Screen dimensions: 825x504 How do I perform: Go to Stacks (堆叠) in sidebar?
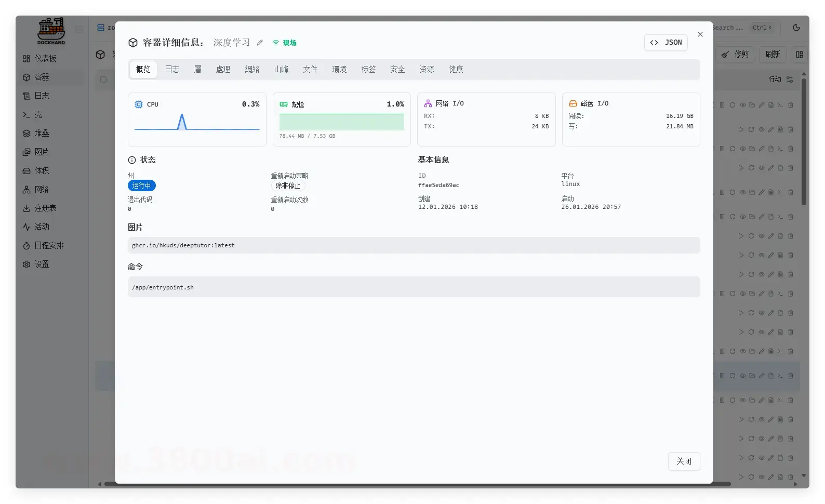(x=42, y=134)
